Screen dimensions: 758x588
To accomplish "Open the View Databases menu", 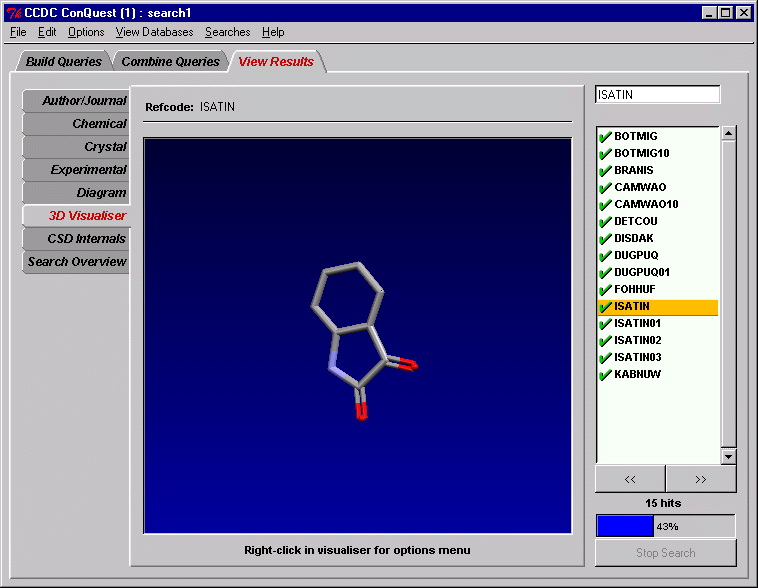I will tap(154, 32).
